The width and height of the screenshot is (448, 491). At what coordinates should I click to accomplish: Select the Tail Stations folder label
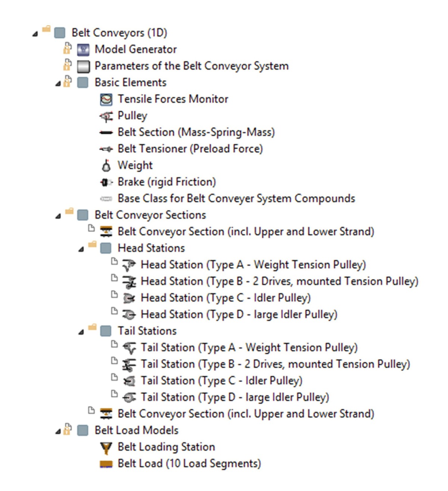[x=147, y=331]
